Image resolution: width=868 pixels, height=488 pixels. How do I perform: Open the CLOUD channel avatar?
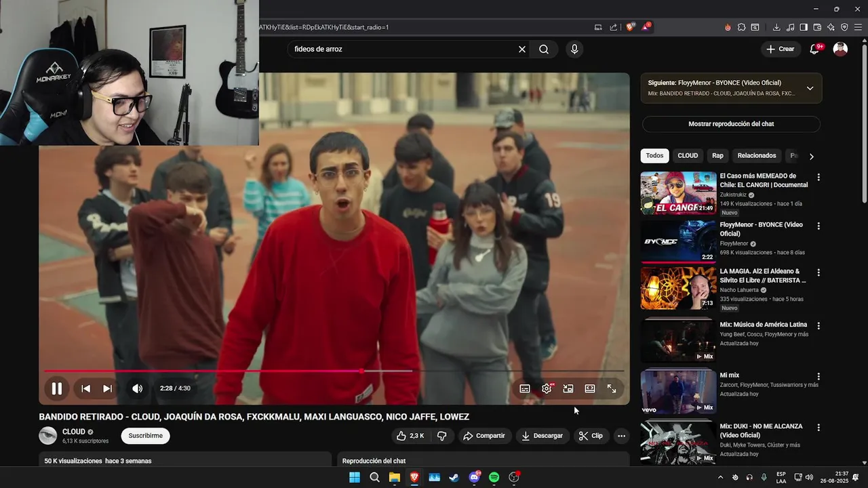click(x=48, y=436)
